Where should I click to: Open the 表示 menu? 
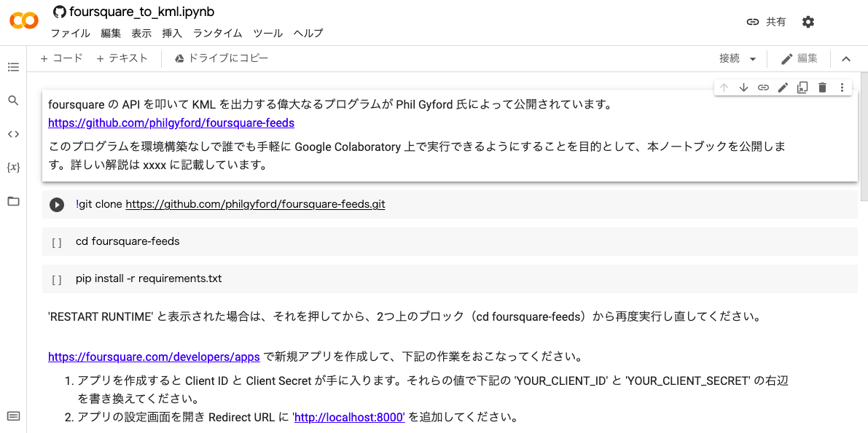[x=141, y=34]
